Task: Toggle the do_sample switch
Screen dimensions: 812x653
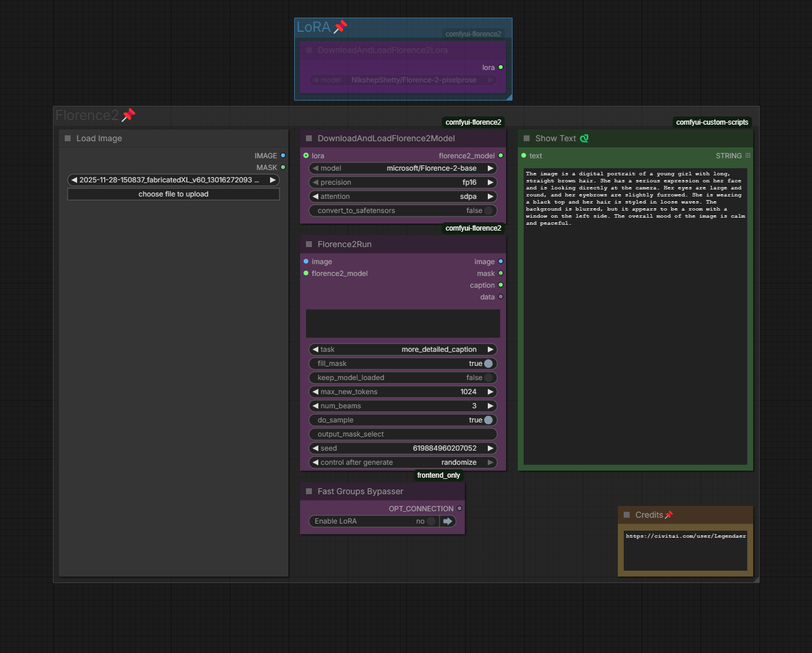Action: (488, 420)
